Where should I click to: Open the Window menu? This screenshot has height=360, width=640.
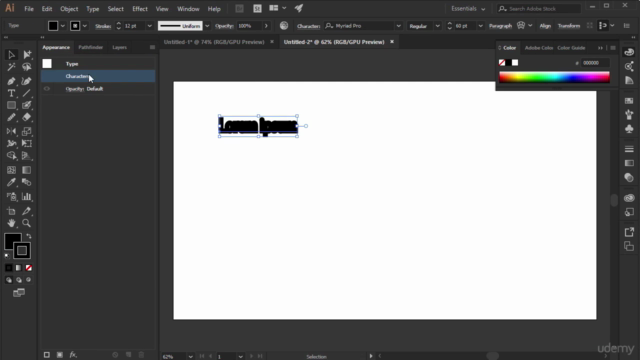click(188, 9)
